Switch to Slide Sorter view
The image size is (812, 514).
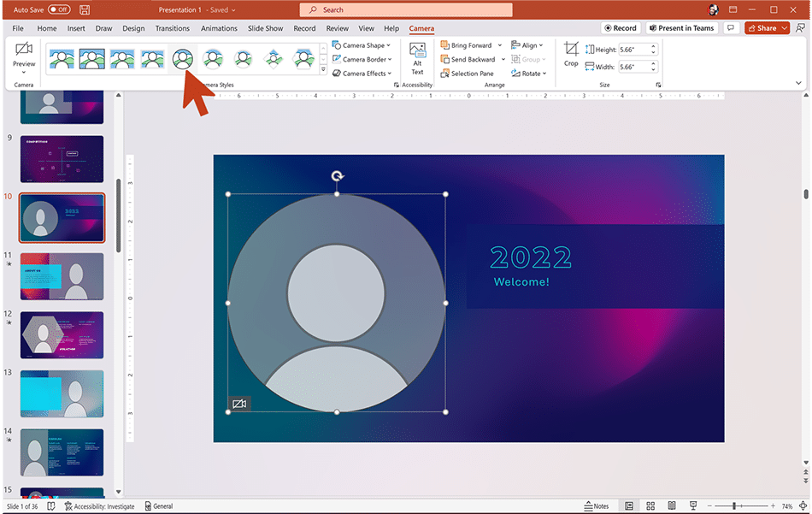[650, 505]
